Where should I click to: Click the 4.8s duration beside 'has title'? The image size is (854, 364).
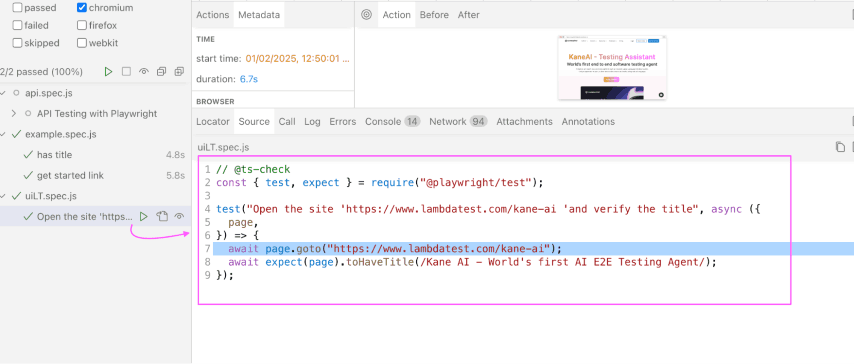pos(175,155)
